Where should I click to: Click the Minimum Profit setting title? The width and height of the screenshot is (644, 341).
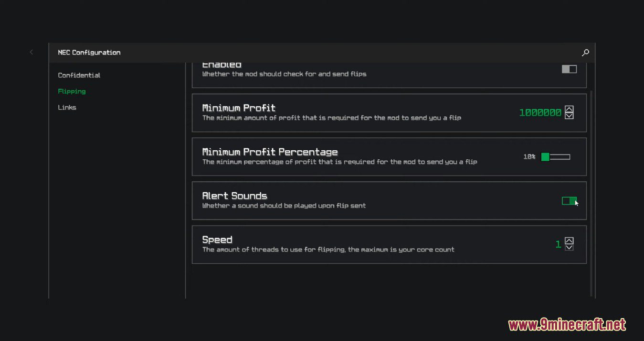[239, 108]
